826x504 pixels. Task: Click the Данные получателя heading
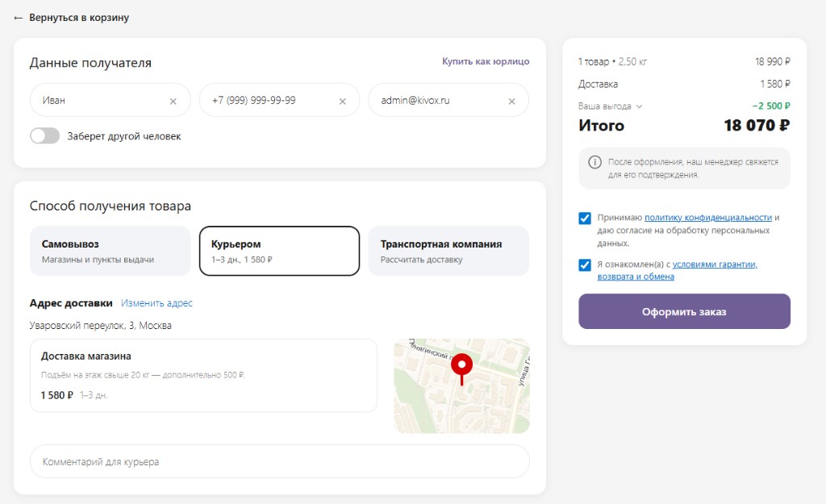90,63
